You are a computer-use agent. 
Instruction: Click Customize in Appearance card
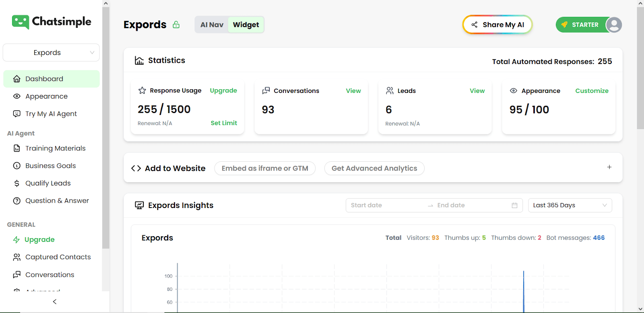592,91
